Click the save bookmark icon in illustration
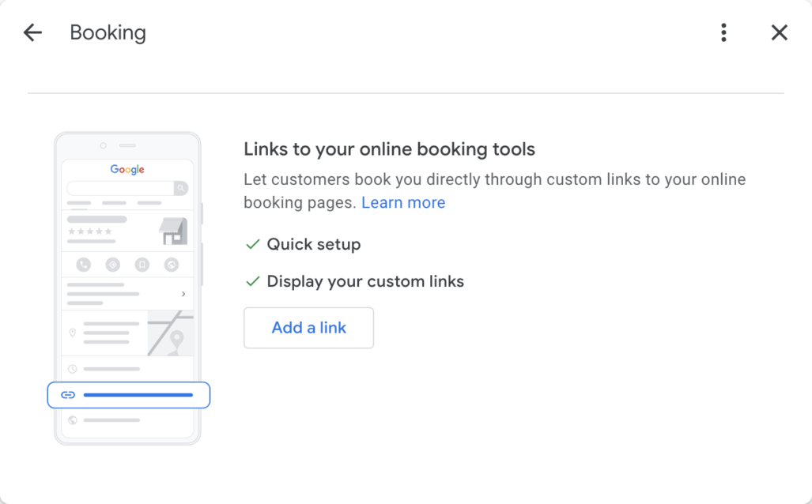 (142, 265)
